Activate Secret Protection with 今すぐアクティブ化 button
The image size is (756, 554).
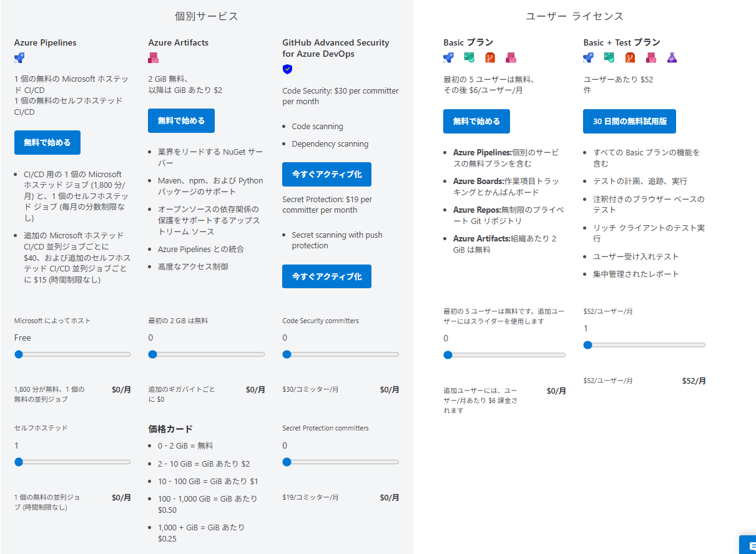tap(326, 276)
